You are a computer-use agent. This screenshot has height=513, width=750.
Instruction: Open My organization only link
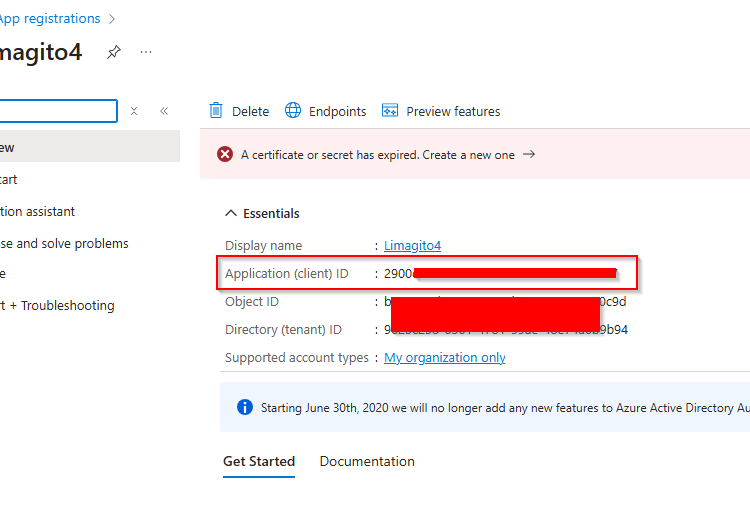click(x=444, y=357)
